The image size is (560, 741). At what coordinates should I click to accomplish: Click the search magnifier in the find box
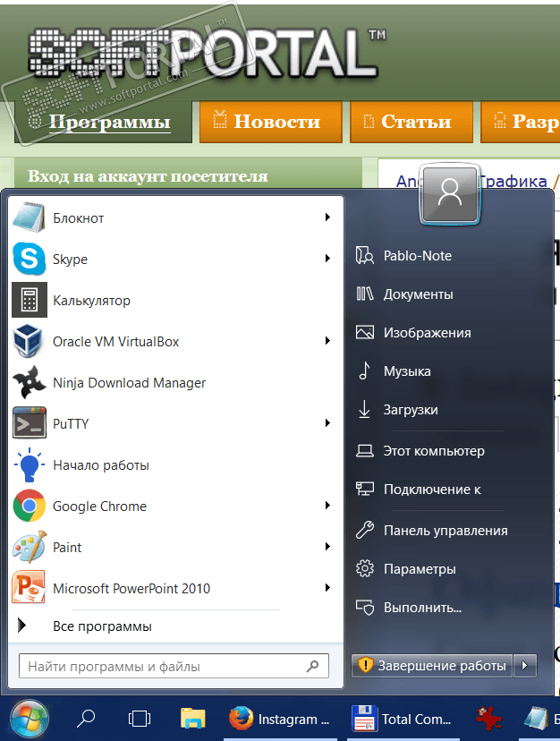[312, 667]
